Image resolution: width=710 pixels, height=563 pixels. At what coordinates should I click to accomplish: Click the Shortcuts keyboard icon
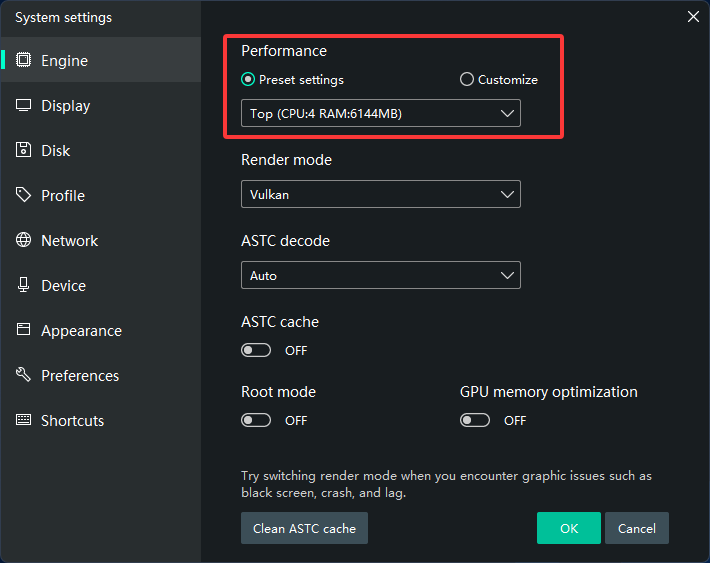pos(23,420)
